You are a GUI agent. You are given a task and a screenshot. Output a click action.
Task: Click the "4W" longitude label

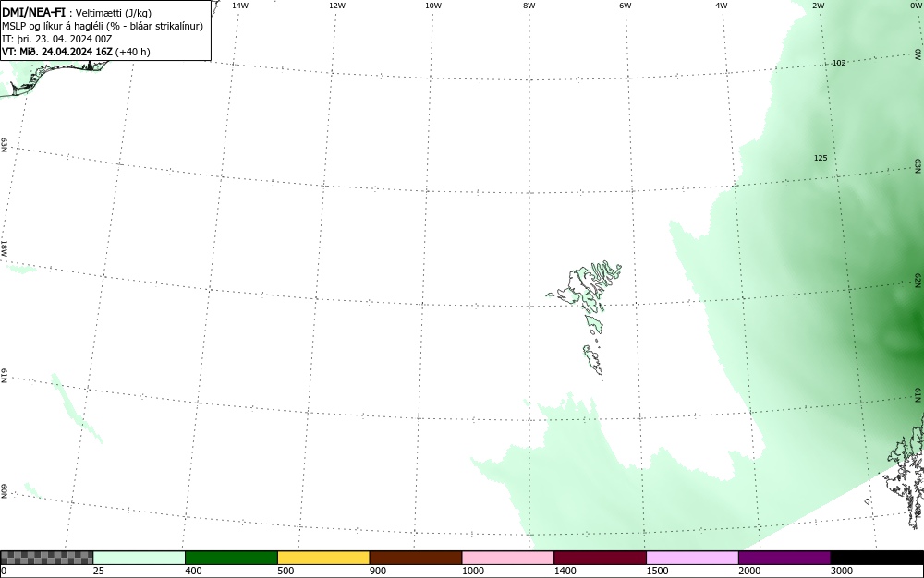click(722, 6)
